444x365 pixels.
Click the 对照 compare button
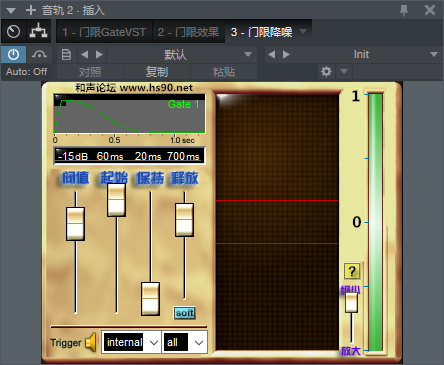coord(90,72)
